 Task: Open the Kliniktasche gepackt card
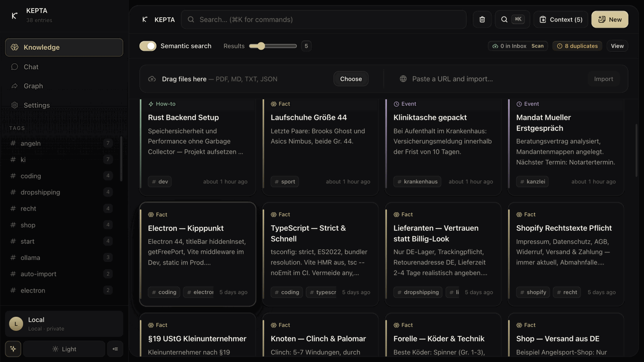pyautogui.click(x=443, y=146)
